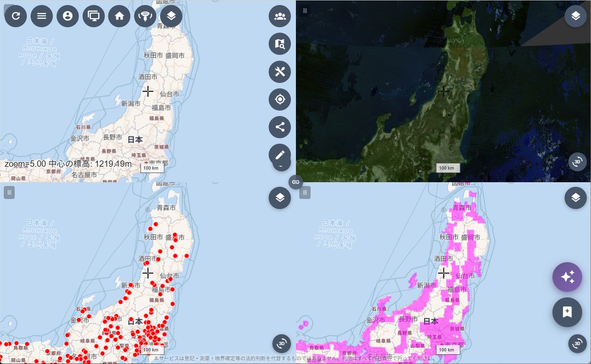Click the current location target icon
The image size is (591, 364).
coord(280,99)
